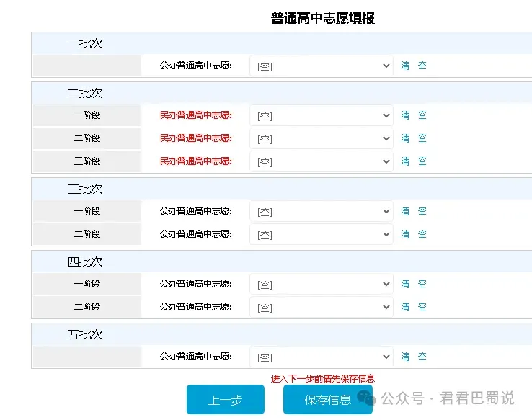Open the 二批次 二阶段 民办志愿 dropdown
This screenshot has width=532, height=420.
tap(322, 138)
